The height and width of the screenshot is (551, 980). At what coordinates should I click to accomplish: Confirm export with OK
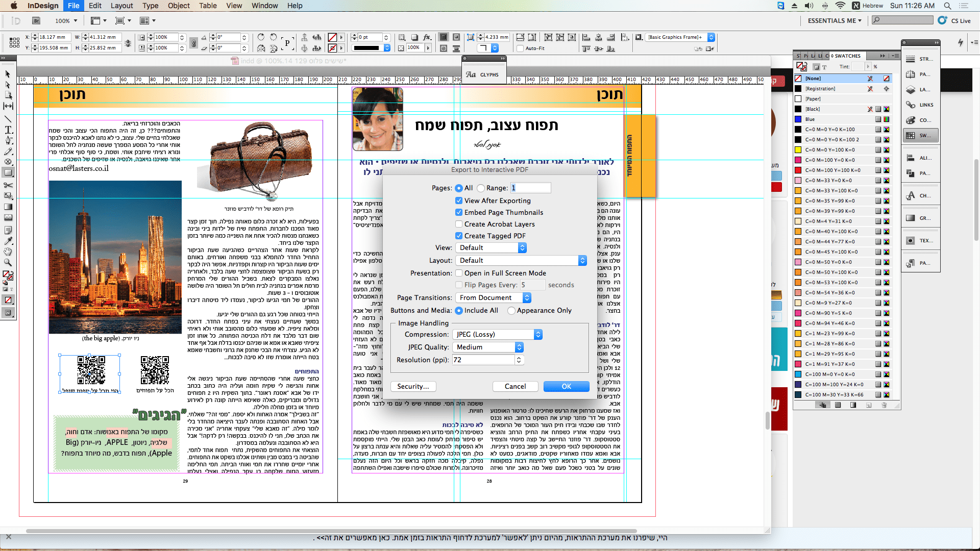[566, 386]
